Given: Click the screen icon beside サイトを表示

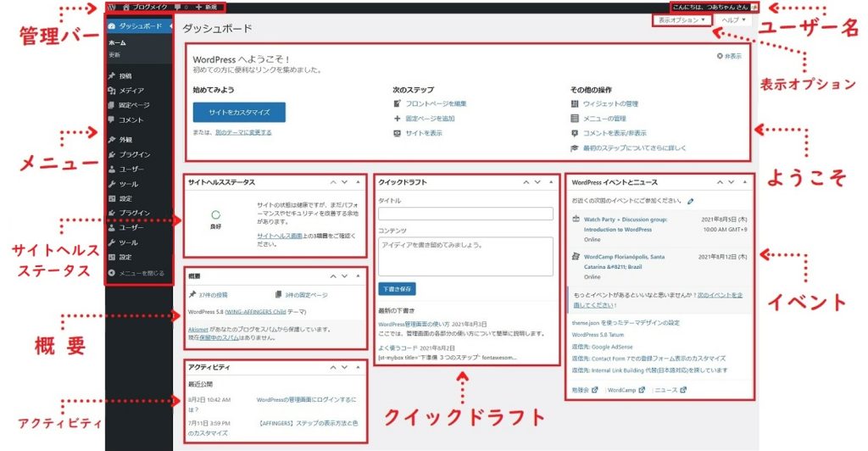Looking at the screenshot, I should 397,133.
